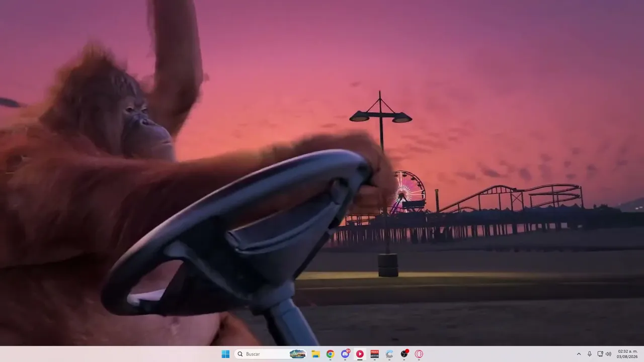
Task: Open the Windows Start menu
Action: click(225, 354)
